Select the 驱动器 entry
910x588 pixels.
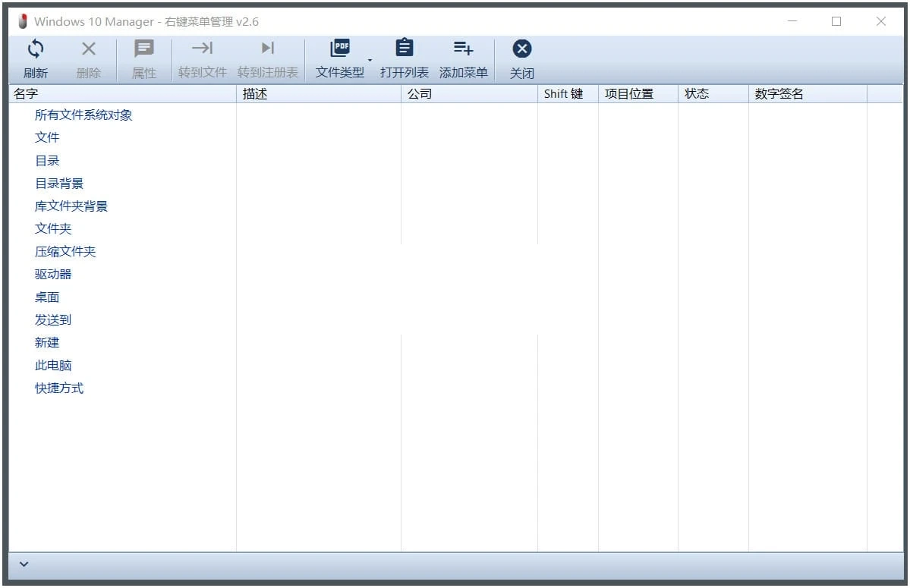[52, 274]
